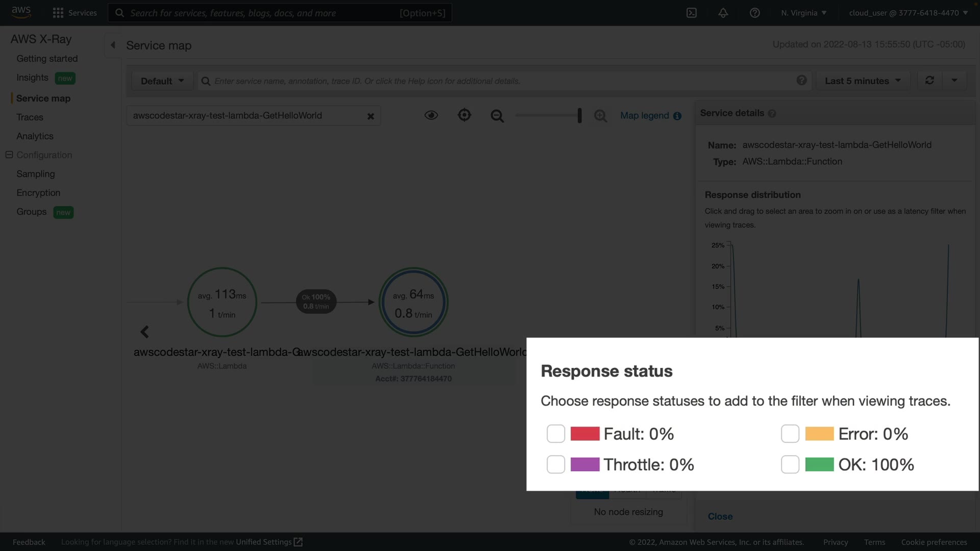This screenshot has height=551, width=980.
Task: Check the Fault response status box
Action: [555, 434]
